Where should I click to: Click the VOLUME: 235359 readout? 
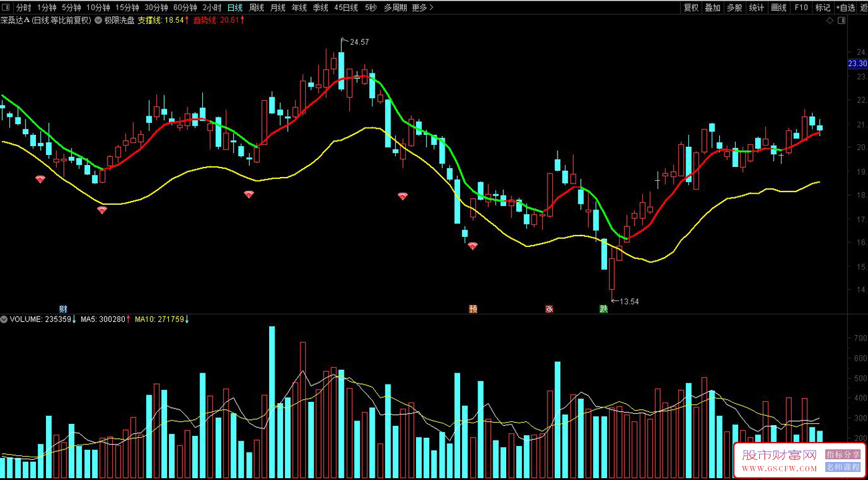[43, 319]
